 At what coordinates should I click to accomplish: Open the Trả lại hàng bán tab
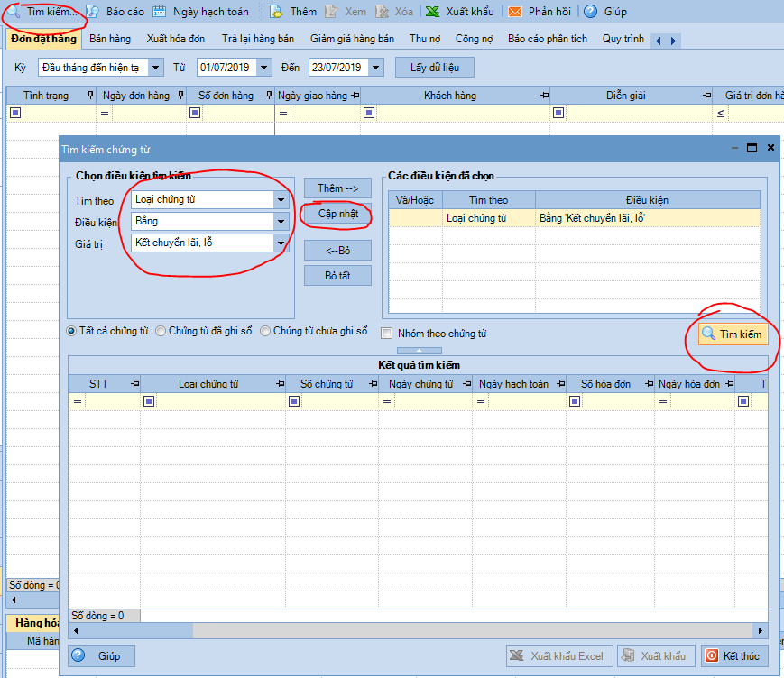[258, 39]
